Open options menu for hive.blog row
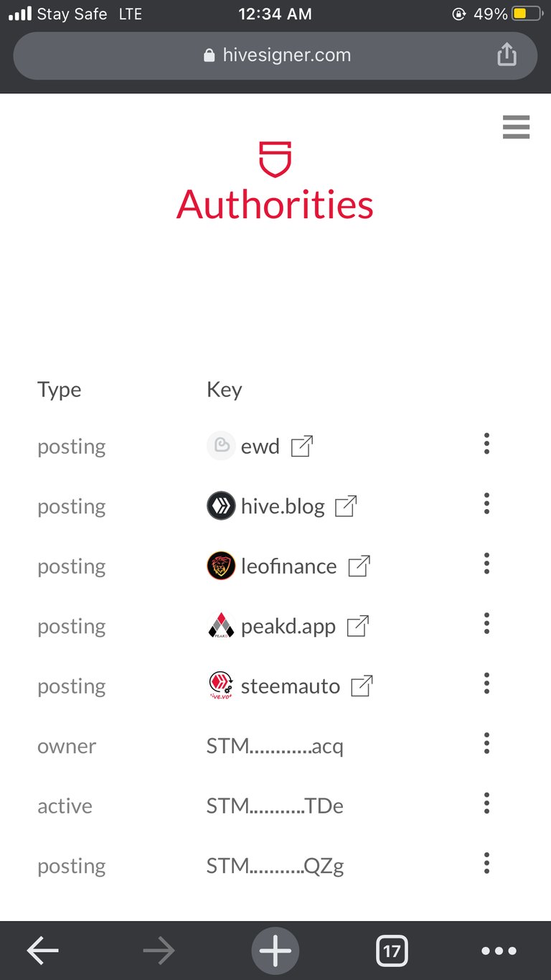 pyautogui.click(x=486, y=504)
